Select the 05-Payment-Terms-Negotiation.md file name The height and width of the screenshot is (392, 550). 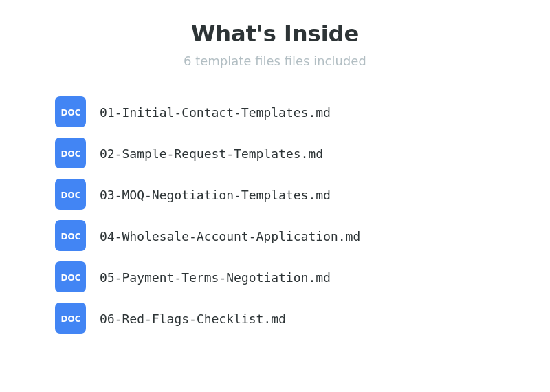[x=214, y=278]
